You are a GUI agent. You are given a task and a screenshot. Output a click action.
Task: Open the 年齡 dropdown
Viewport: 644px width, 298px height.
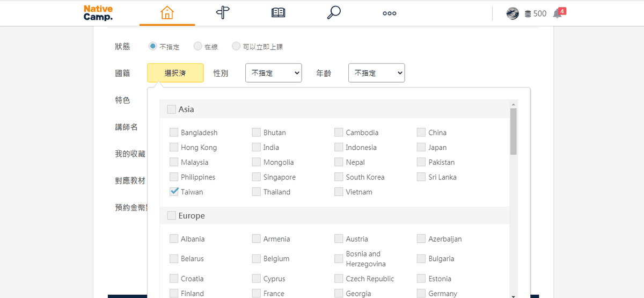point(376,73)
